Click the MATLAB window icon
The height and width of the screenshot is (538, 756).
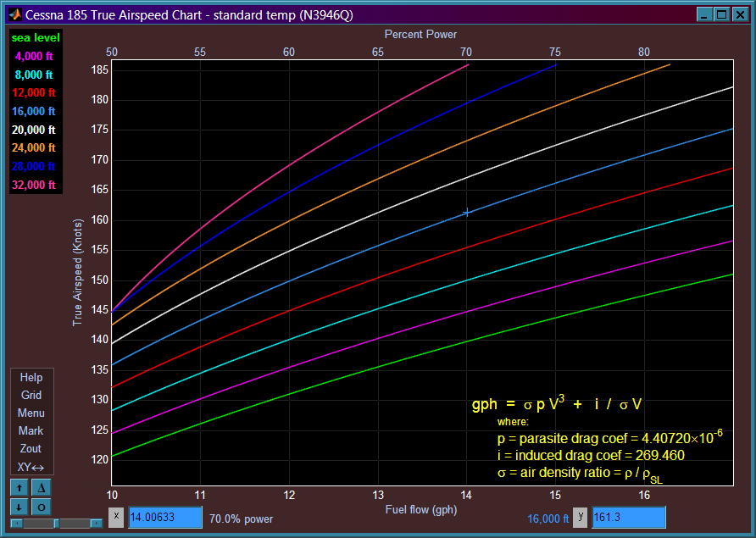coord(15,15)
